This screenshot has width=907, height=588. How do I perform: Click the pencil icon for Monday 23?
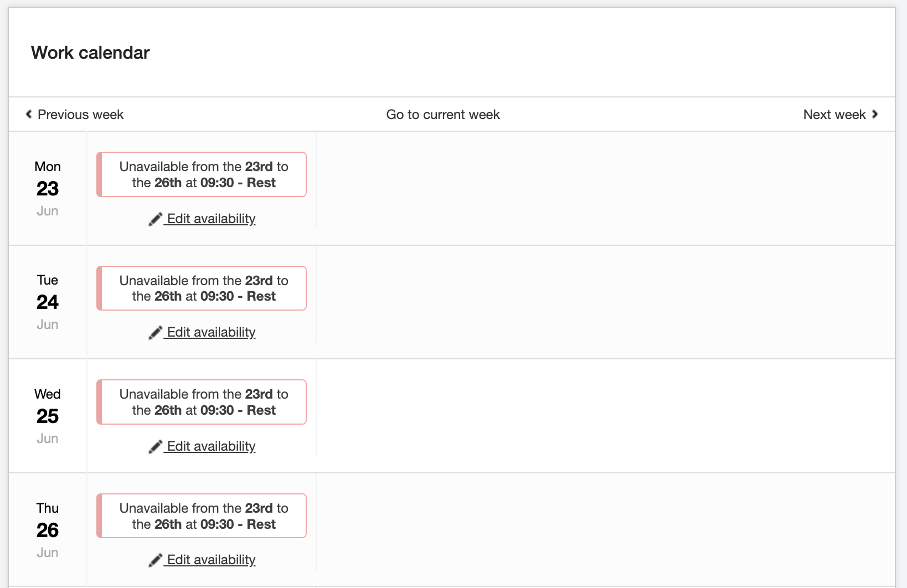155,219
